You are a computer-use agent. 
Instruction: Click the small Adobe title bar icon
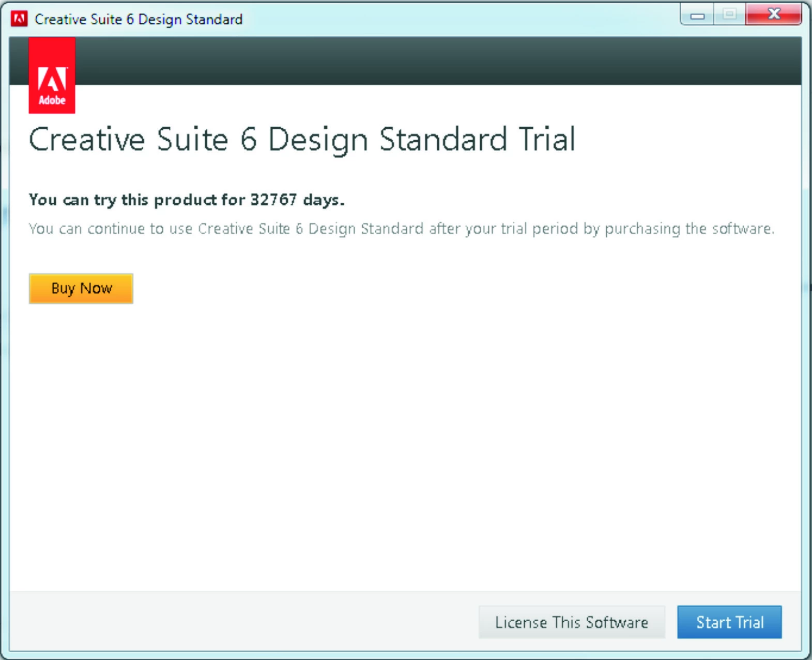[19, 19]
